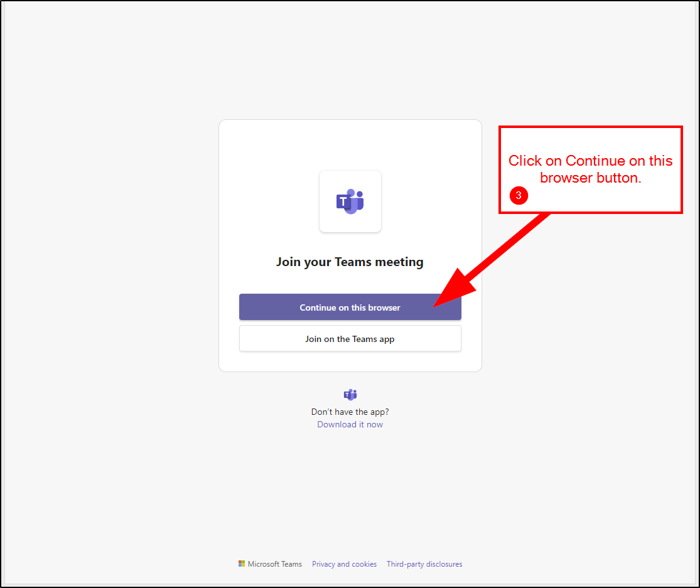
Task: Click the Microsoft Teams footer text
Action: pos(274,564)
